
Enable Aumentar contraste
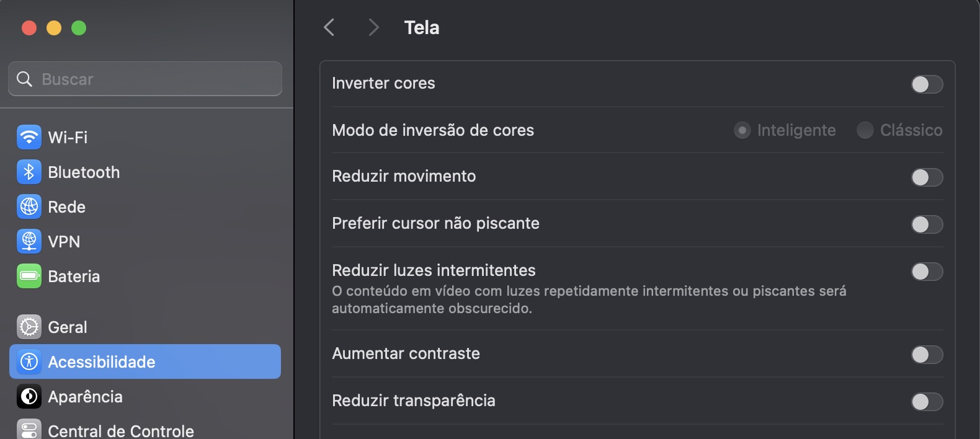point(927,355)
